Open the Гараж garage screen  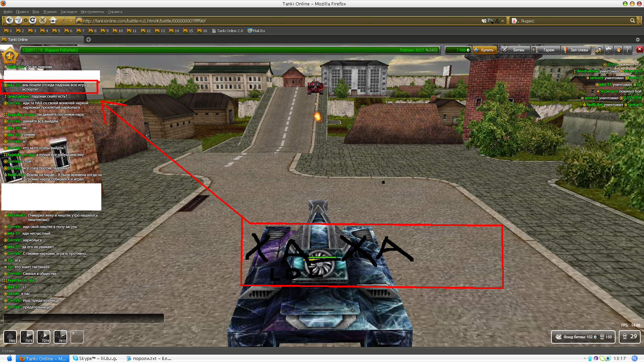pyautogui.click(x=546, y=50)
